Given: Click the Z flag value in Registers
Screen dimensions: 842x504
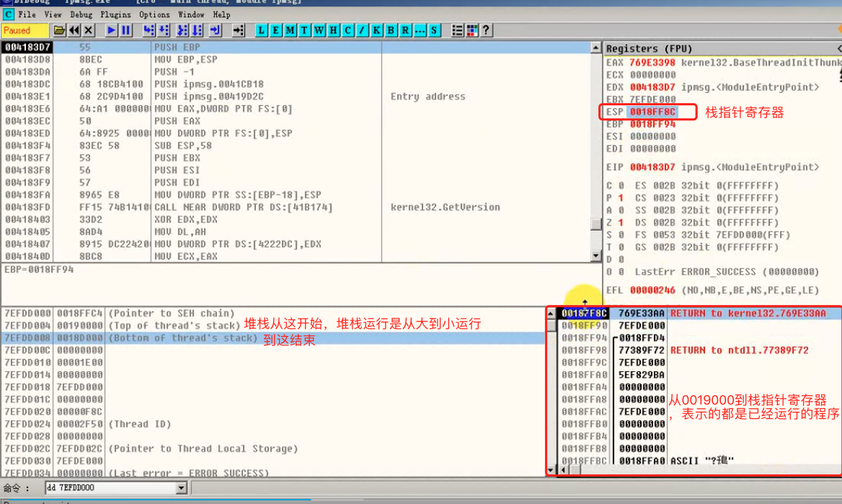Looking at the screenshot, I should tap(621, 223).
